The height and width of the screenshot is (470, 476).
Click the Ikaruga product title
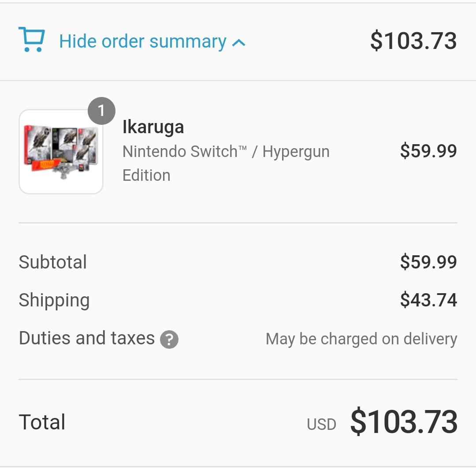click(153, 127)
